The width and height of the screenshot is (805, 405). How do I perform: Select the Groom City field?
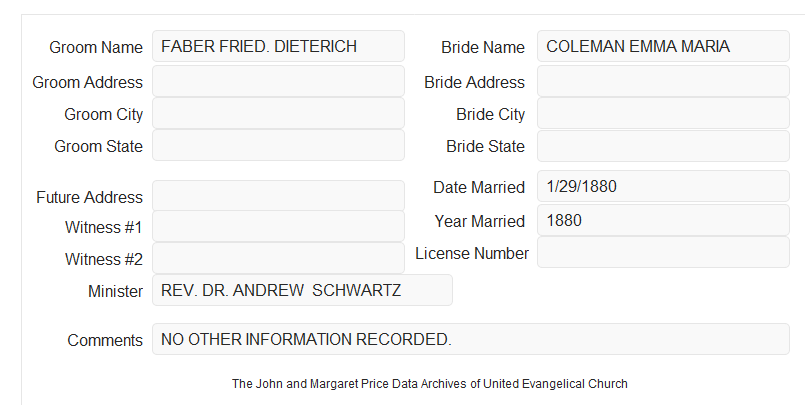(x=278, y=113)
